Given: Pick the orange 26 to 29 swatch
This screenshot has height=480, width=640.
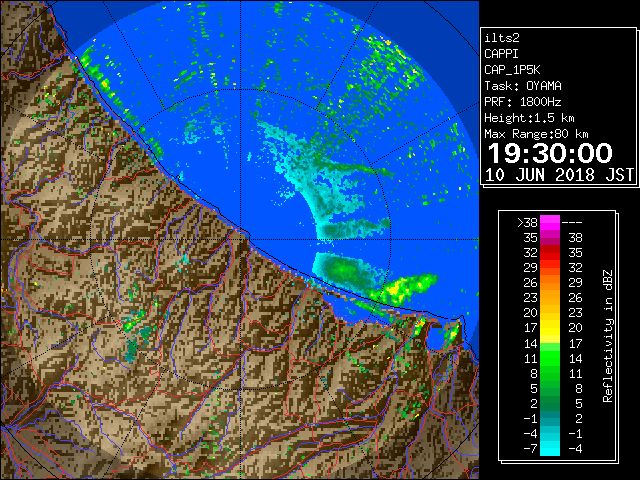Looking at the screenshot, I should click(550, 283).
